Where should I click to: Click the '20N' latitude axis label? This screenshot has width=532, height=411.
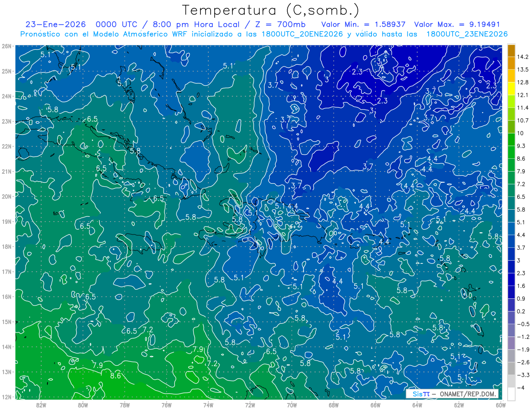click(x=7, y=196)
